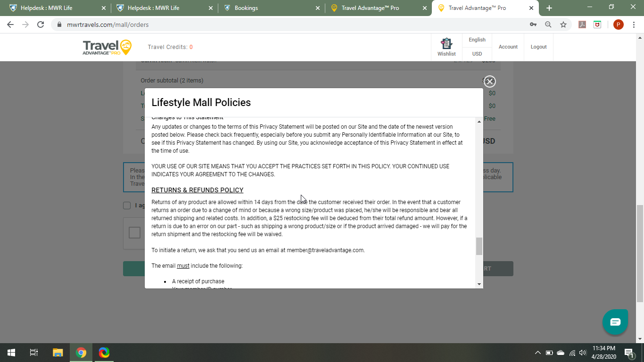
Task: Open the Account menu
Action: (508, 47)
